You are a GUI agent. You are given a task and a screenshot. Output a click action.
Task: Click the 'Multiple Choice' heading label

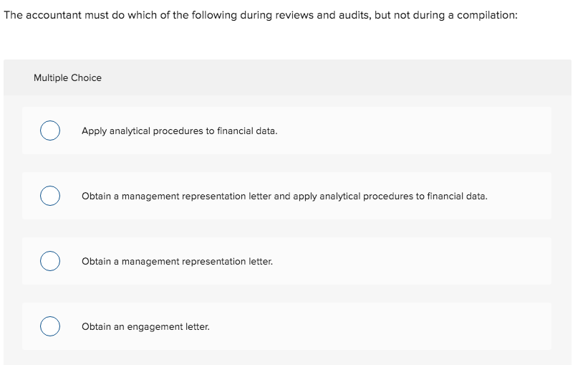pos(67,77)
